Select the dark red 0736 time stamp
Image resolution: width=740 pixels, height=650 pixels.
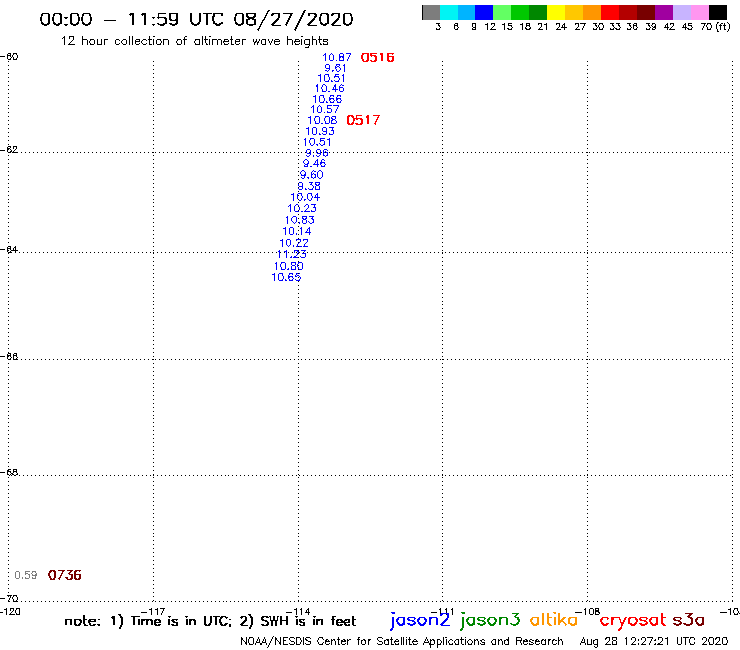coord(65,575)
